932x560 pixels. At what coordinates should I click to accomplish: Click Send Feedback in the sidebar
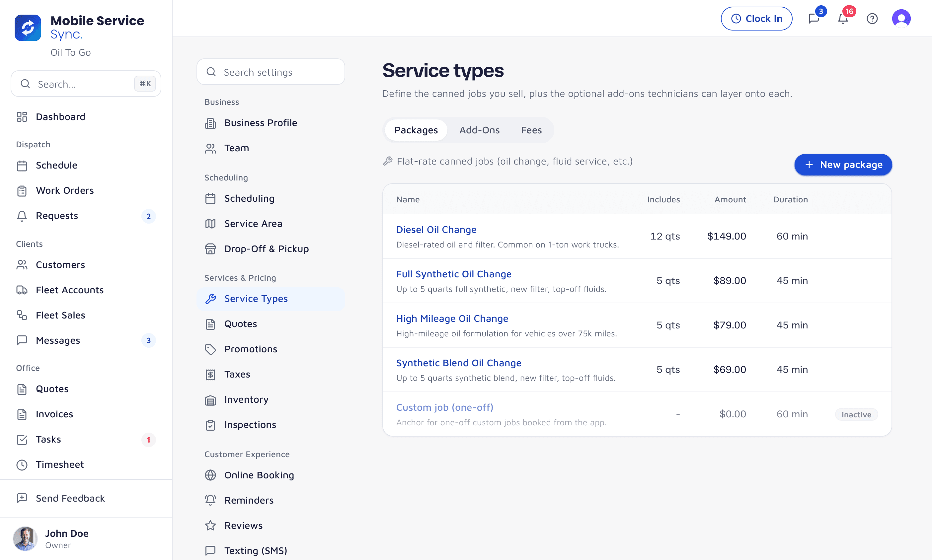[x=86, y=499]
